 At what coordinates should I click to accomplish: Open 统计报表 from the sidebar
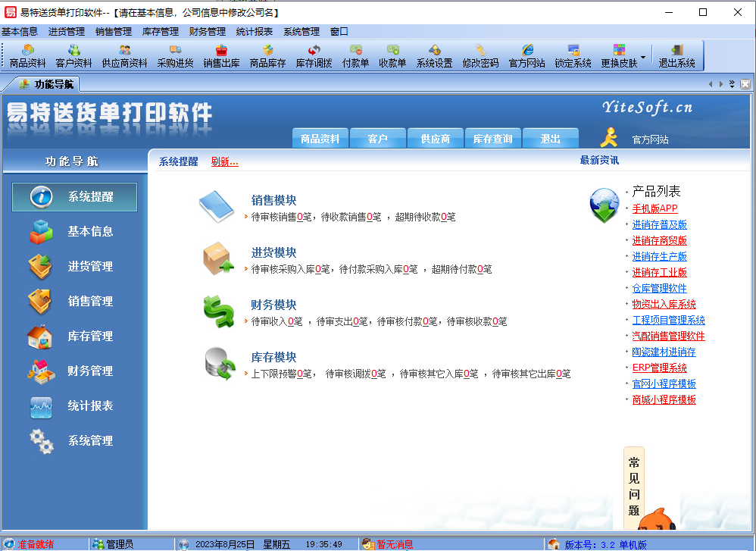[73, 406]
